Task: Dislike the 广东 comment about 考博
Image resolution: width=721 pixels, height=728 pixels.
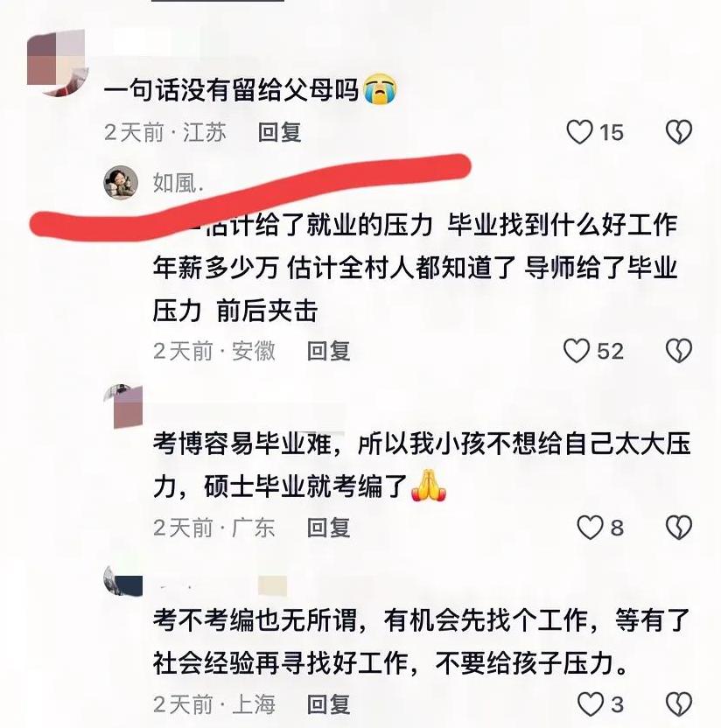Action: (x=679, y=528)
